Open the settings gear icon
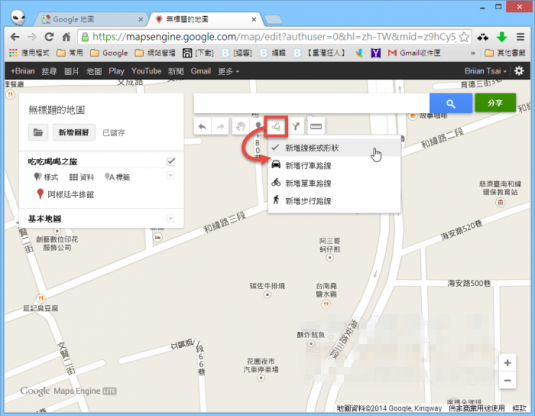The width and height of the screenshot is (535, 416). click(x=519, y=71)
